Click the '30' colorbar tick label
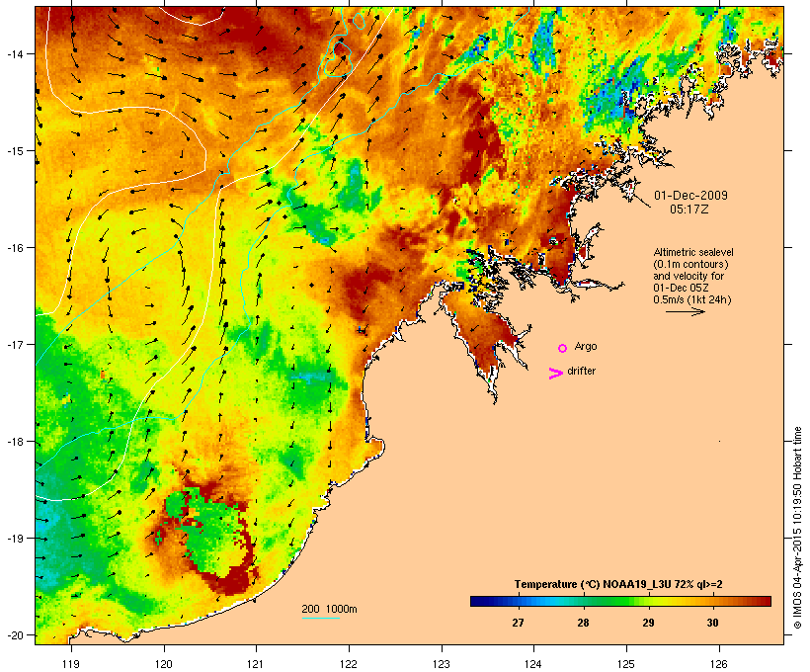The height and width of the screenshot is (672, 810). [712, 623]
